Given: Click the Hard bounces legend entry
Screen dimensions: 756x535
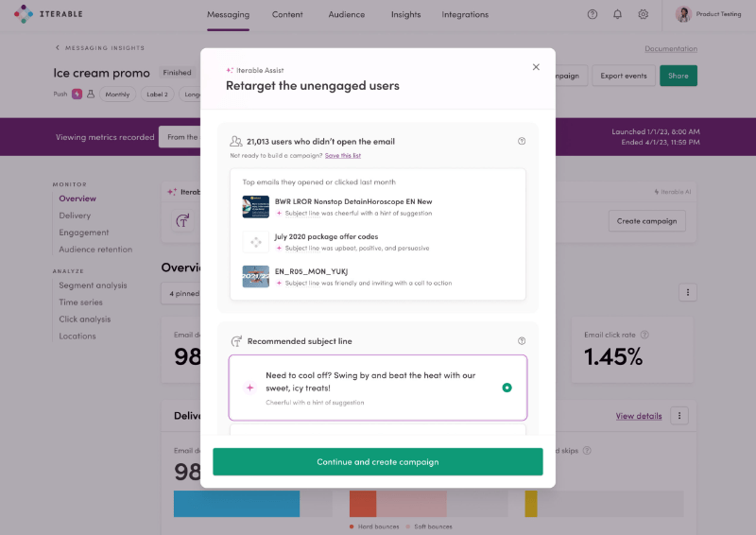Looking at the screenshot, I should (374, 526).
